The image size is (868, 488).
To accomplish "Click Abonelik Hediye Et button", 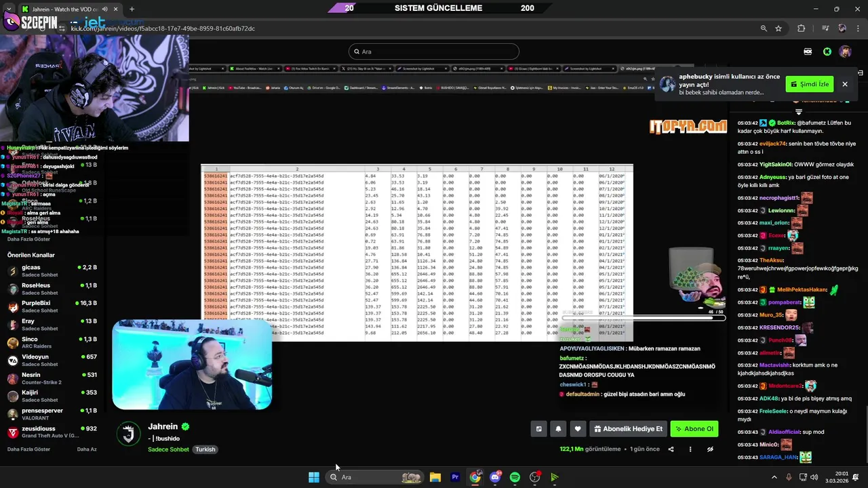I will [628, 429].
